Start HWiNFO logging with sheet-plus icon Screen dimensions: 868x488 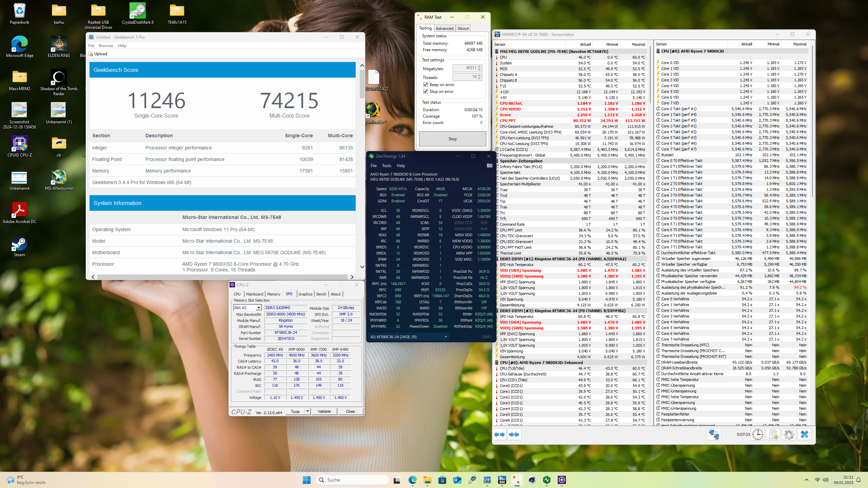[773, 434]
